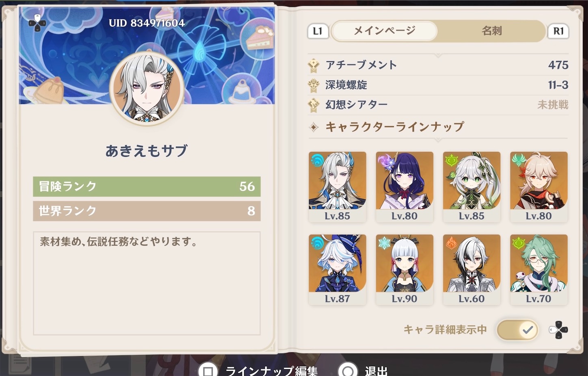The width and height of the screenshot is (588, 376).
Task: Click the achievement trophy icon
Action: coord(313,65)
